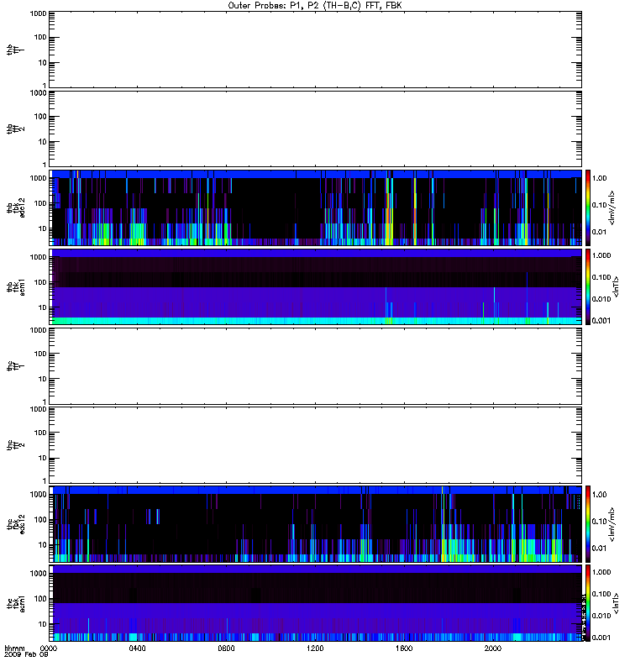The width and height of the screenshot is (630, 672).
Task: Click "0.001" on the thb scm1 color scale
Action: pos(601,321)
